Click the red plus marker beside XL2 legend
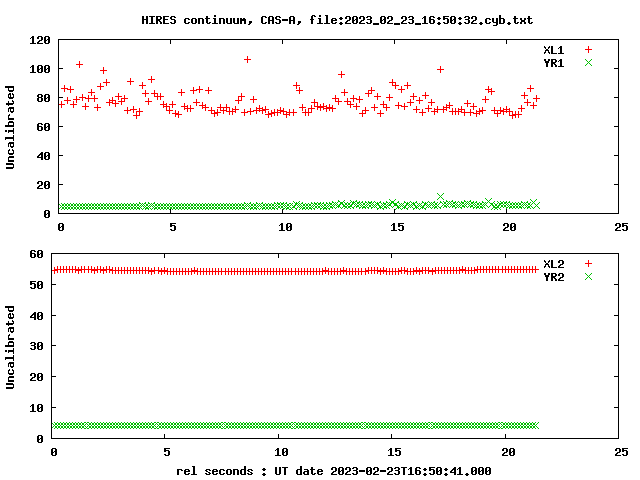This screenshot has width=640, height=480. tap(588, 264)
